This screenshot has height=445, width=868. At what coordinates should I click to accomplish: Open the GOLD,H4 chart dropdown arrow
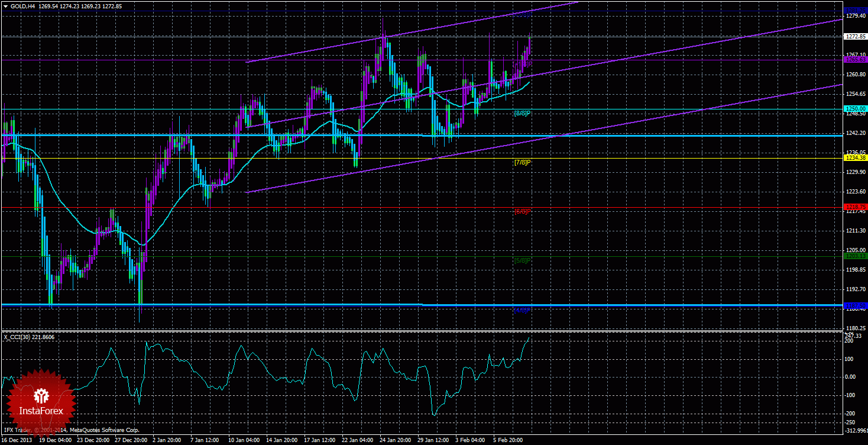click(5, 6)
